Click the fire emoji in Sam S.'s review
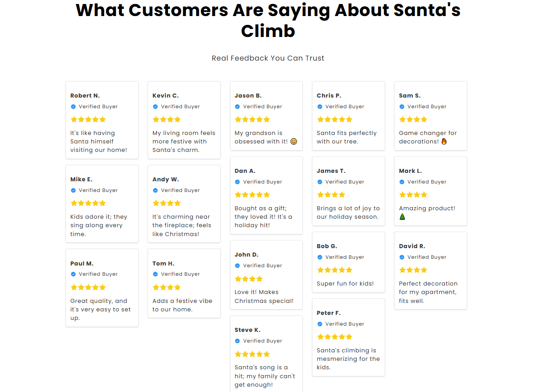Viewport: 535px width, 392px height. 444,142
